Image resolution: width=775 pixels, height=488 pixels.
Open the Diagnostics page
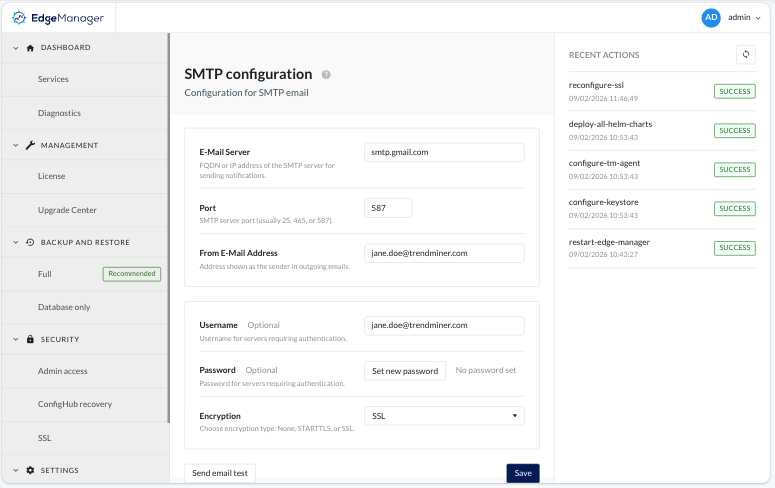[x=59, y=113]
